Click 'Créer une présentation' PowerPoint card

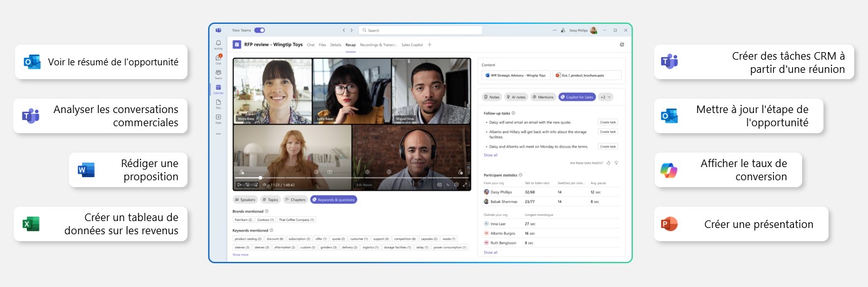click(x=741, y=224)
